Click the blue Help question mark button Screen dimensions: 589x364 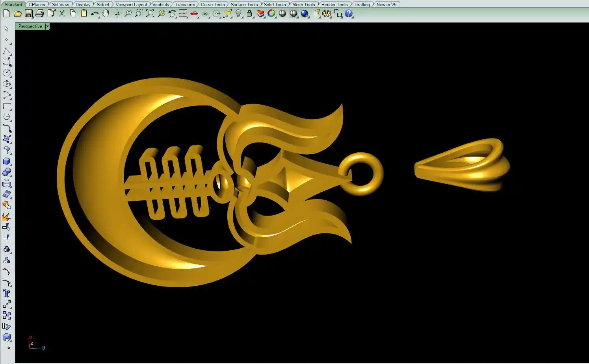(349, 14)
